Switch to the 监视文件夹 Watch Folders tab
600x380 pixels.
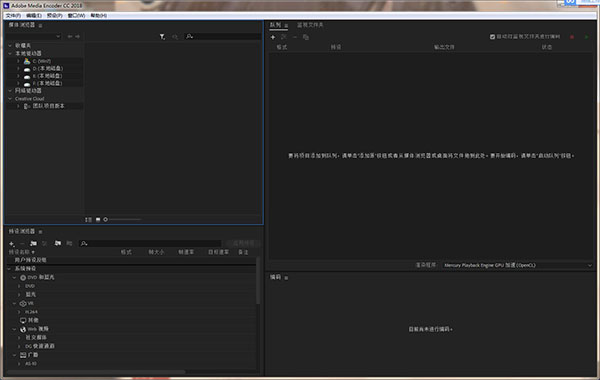point(310,25)
